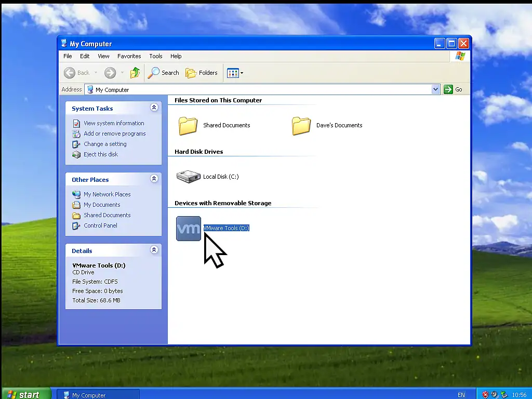Click View system information link
The width and height of the screenshot is (532, 399).
coord(114,123)
